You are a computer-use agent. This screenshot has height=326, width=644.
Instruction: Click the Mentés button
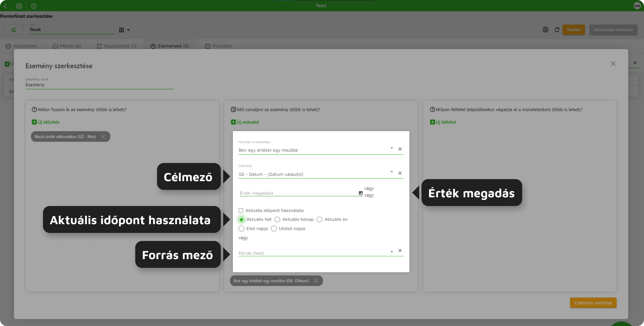574,30
